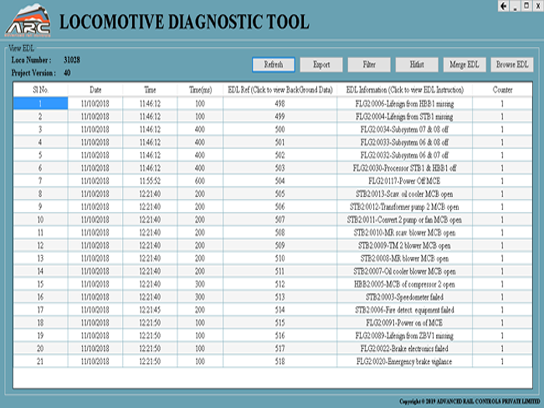Viewport: 544px width, 408px height.
Task: Click EDL Ref 510
Action: point(280,258)
